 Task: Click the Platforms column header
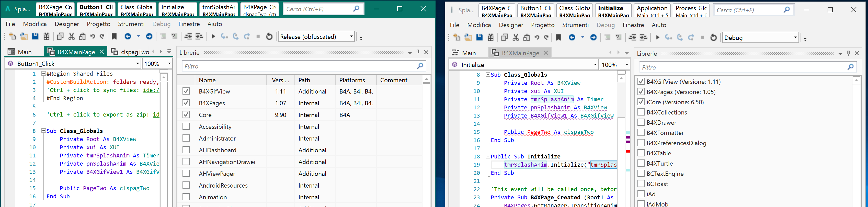click(x=352, y=80)
